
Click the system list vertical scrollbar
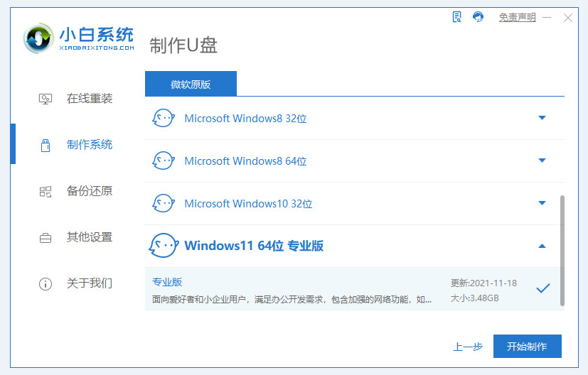[x=562, y=249]
